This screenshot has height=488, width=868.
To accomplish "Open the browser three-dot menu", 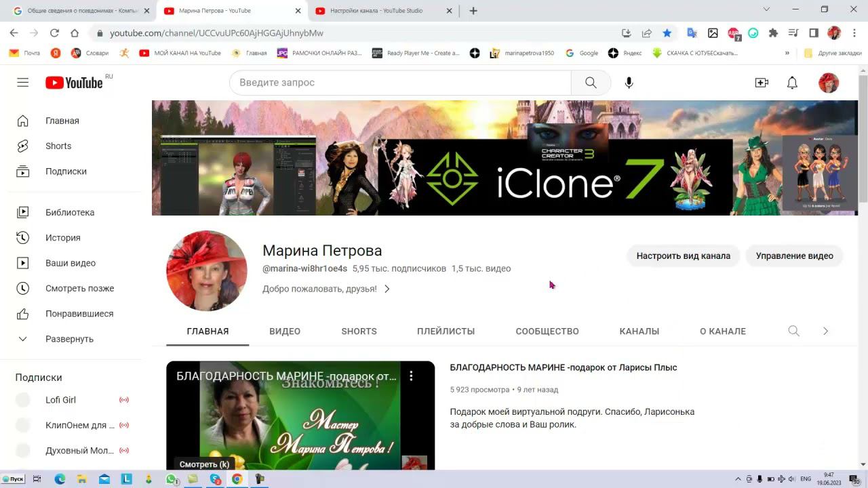I will (854, 33).
